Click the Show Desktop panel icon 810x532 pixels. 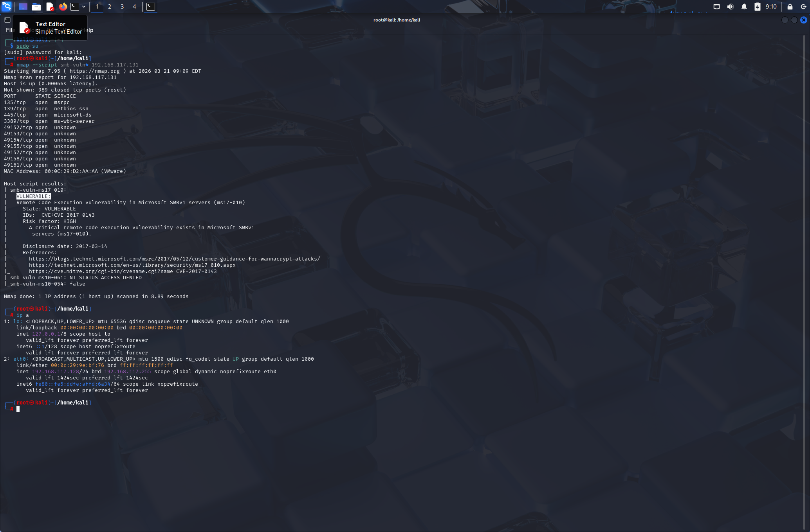23,7
